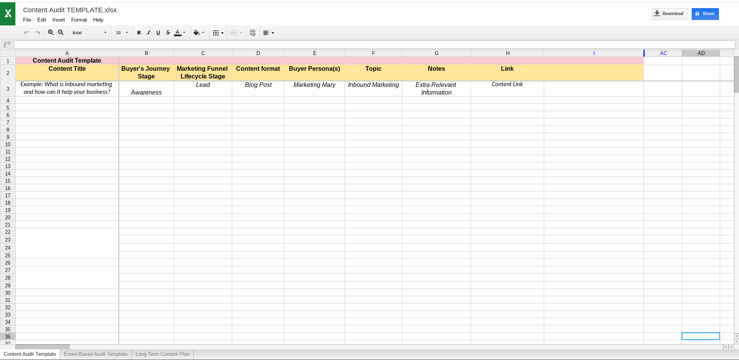Select column AD header

701,53
